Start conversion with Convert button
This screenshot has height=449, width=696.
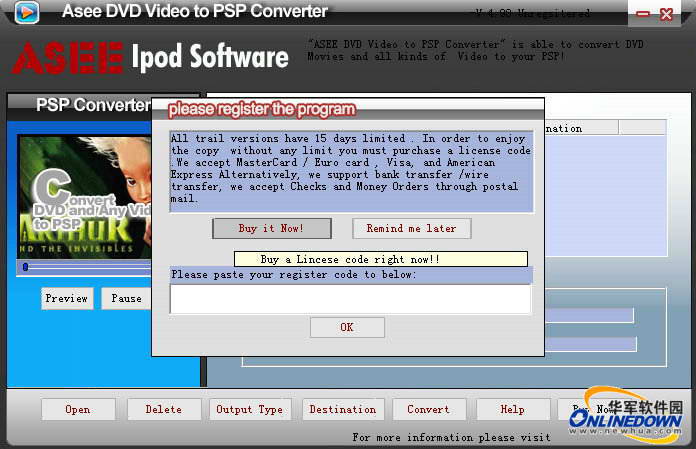click(x=429, y=409)
